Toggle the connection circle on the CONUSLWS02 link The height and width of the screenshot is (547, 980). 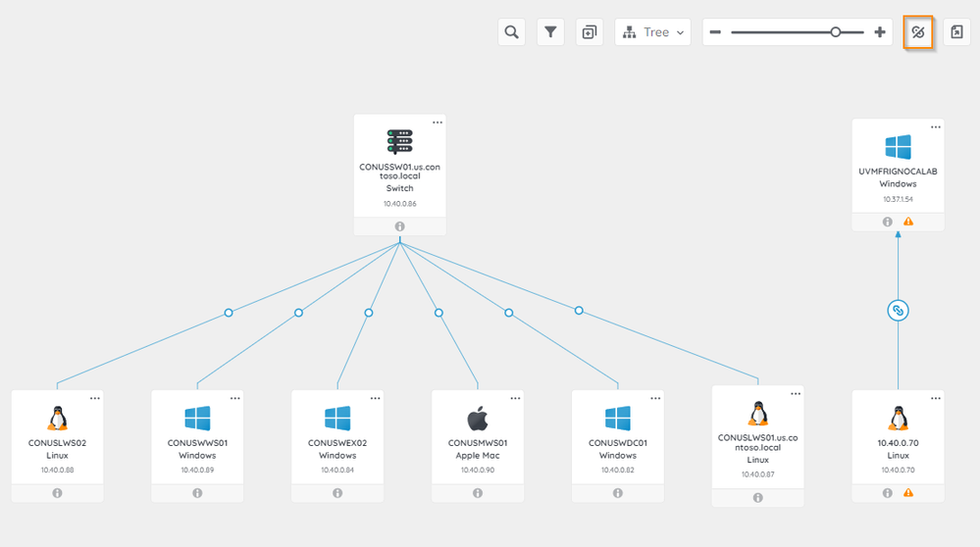pyautogui.click(x=229, y=313)
